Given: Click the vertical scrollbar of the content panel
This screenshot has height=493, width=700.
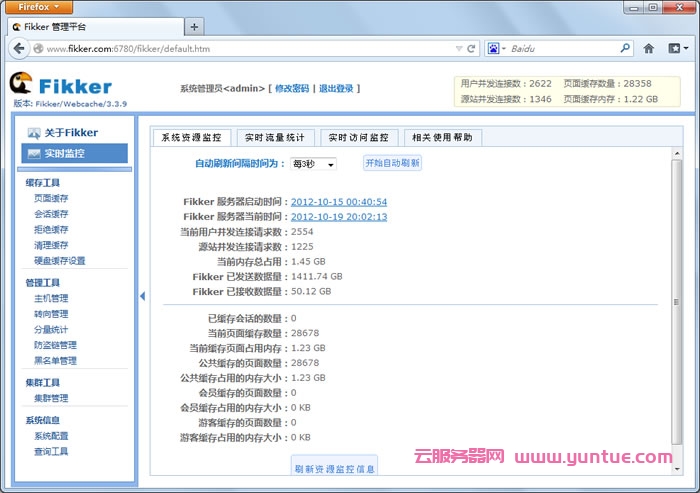Looking at the screenshot, I should coord(676,300).
